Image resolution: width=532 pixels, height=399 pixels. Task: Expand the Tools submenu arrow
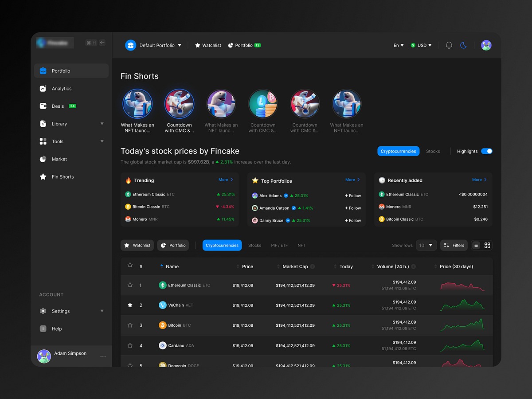[102, 141]
